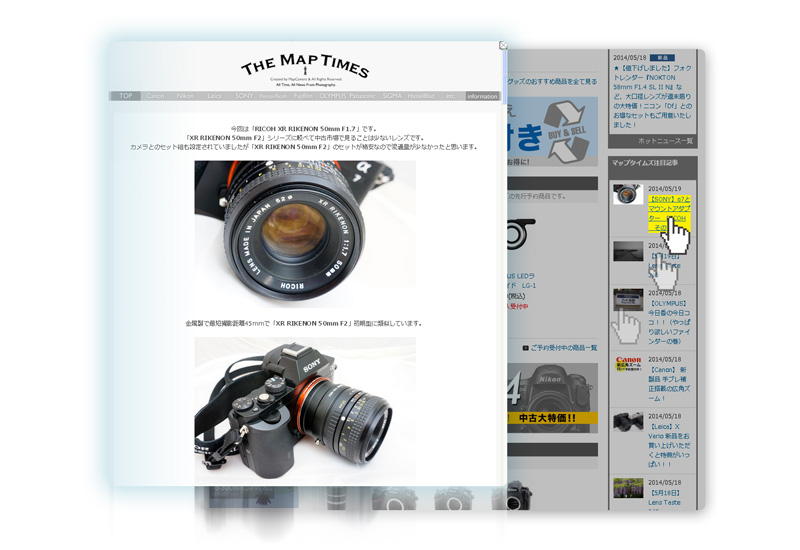Click the station sign thumbnail beside OLYMPUS article
This screenshot has width=800, height=550.
628,300
